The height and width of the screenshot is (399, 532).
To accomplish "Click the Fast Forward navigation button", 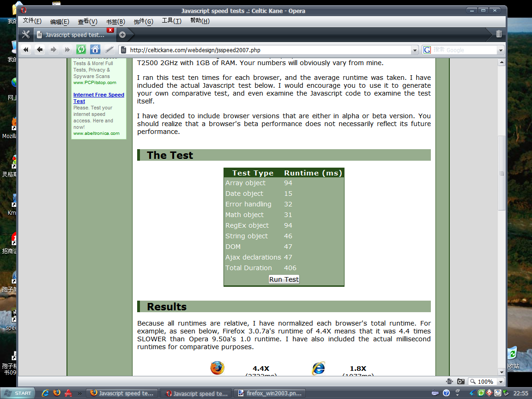I will tap(67, 49).
